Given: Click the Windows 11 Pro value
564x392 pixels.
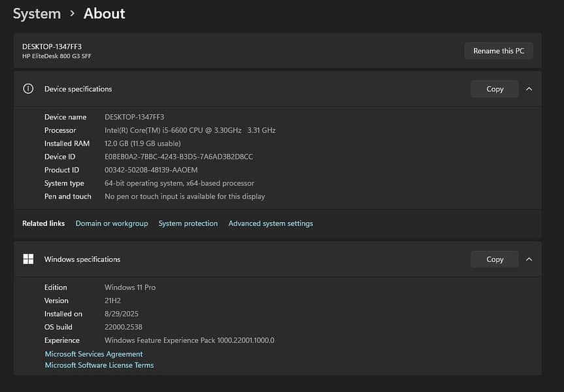Looking at the screenshot, I should click(x=130, y=287).
